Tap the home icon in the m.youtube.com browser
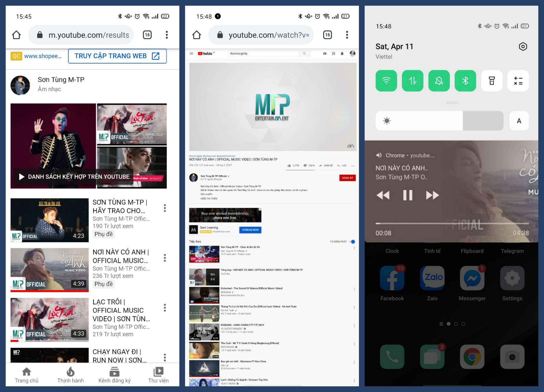544x392 pixels. click(16, 35)
